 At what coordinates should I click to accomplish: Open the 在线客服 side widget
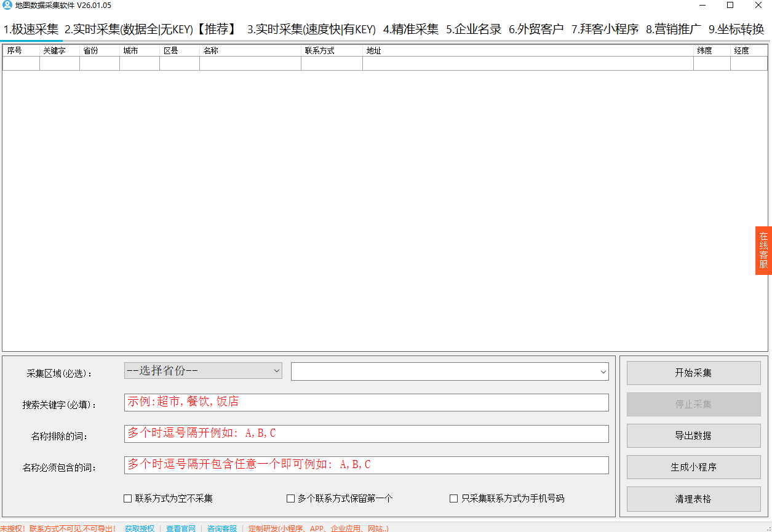pyautogui.click(x=763, y=250)
